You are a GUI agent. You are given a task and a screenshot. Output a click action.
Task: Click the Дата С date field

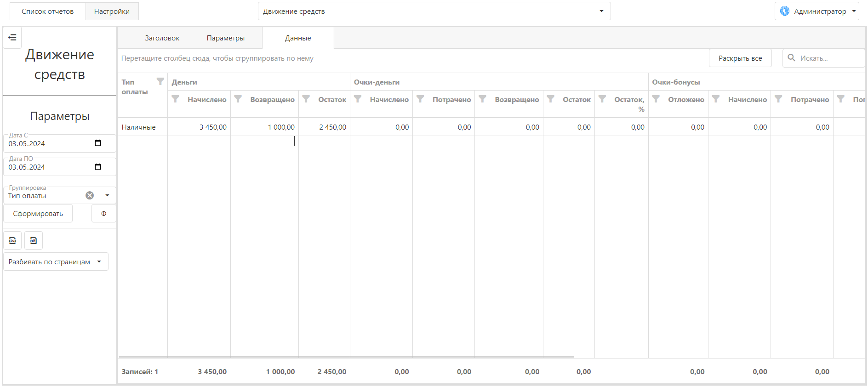59,143
